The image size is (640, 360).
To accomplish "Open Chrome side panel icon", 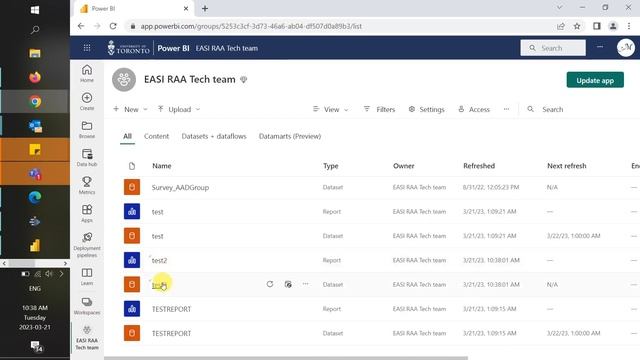I will 597,26.
